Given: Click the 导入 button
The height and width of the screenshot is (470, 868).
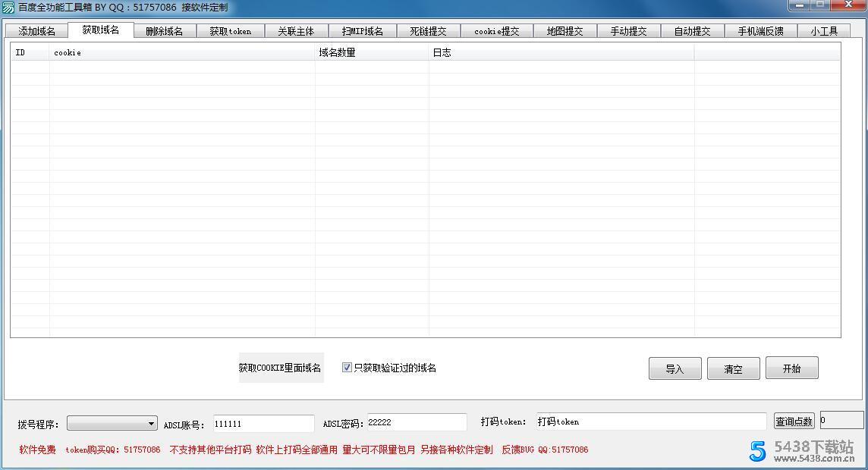Looking at the screenshot, I should point(675,368).
